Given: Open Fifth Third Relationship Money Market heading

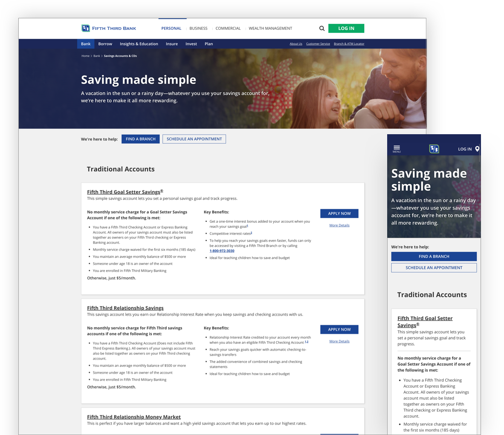Looking at the screenshot, I should 134,417.
